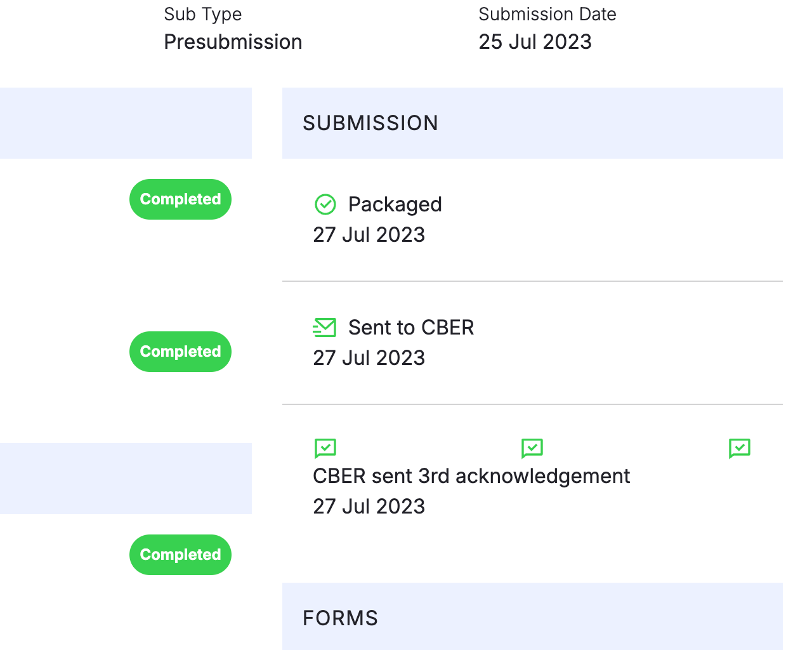Click the first acknowledgement chat-check icon

[x=325, y=448]
